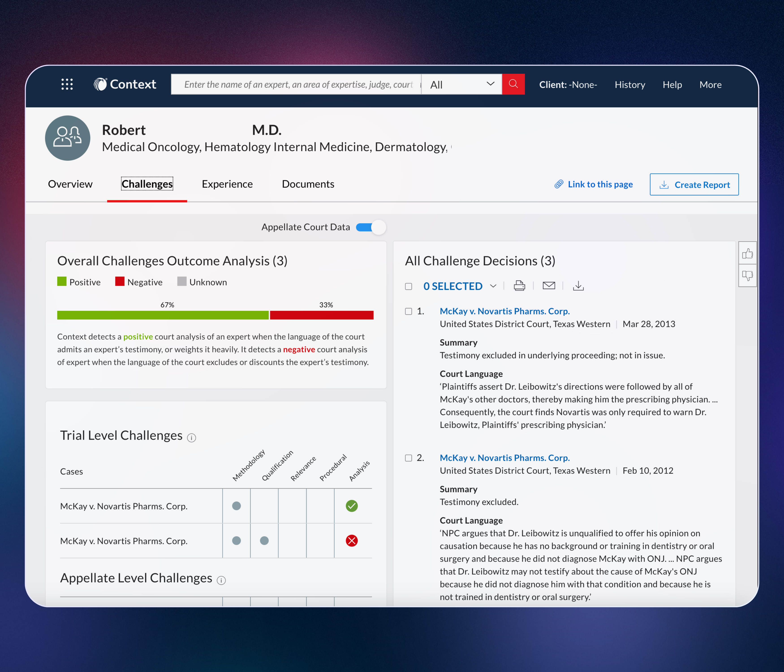The width and height of the screenshot is (784, 672).
Task: Click Methodology dot in second McKay row
Action: pos(237,541)
